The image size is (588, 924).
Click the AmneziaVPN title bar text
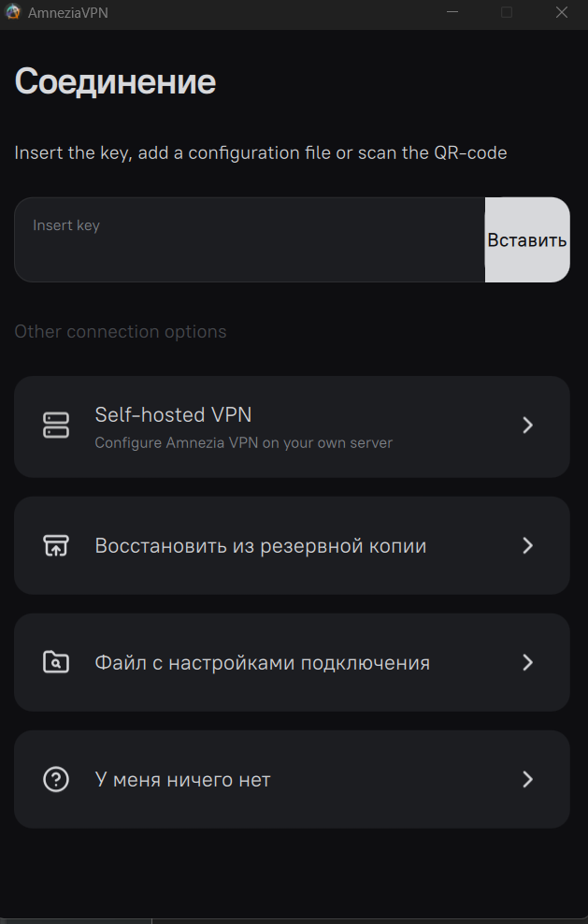click(67, 13)
